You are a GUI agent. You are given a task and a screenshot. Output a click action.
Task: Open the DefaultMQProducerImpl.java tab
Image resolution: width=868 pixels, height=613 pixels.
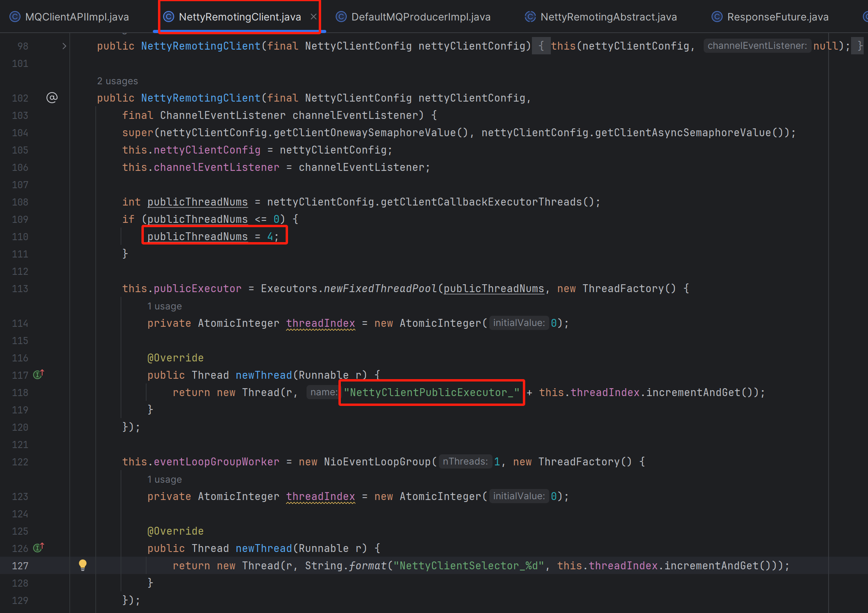(413, 17)
